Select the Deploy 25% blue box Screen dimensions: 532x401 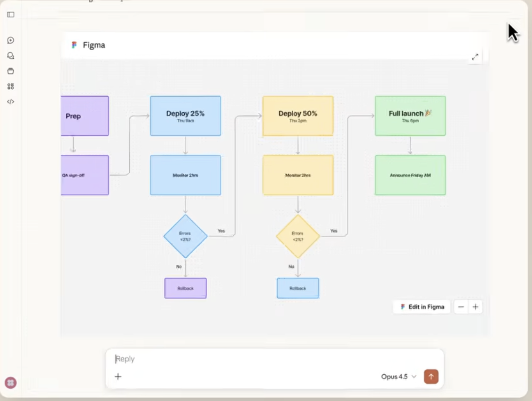[186, 116]
